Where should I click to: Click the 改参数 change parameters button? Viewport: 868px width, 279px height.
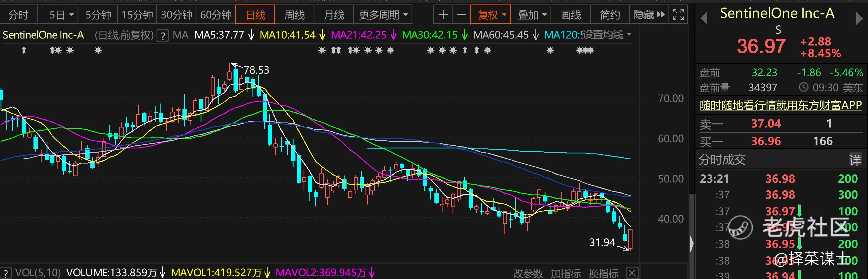coord(528,273)
